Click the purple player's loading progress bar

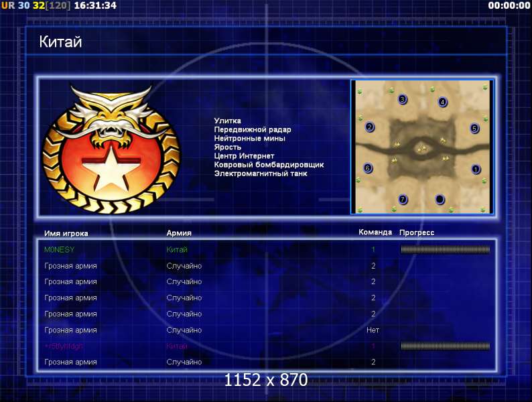[x=445, y=346]
